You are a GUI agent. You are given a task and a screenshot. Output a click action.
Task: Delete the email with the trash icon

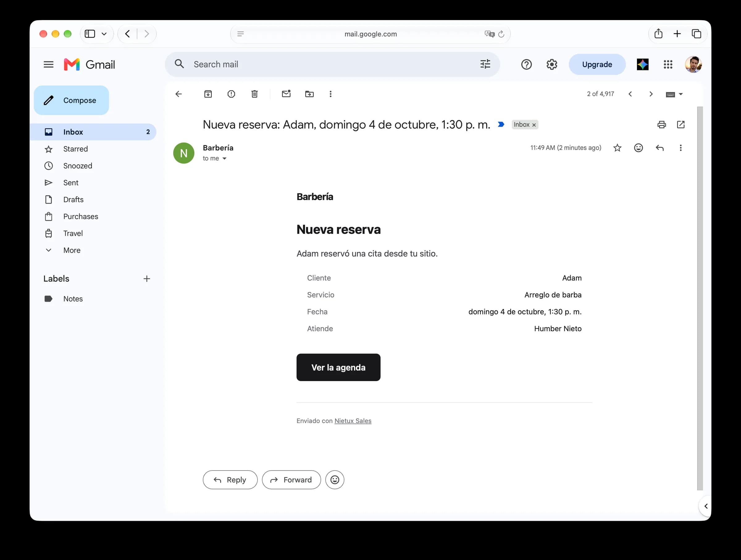(x=255, y=94)
